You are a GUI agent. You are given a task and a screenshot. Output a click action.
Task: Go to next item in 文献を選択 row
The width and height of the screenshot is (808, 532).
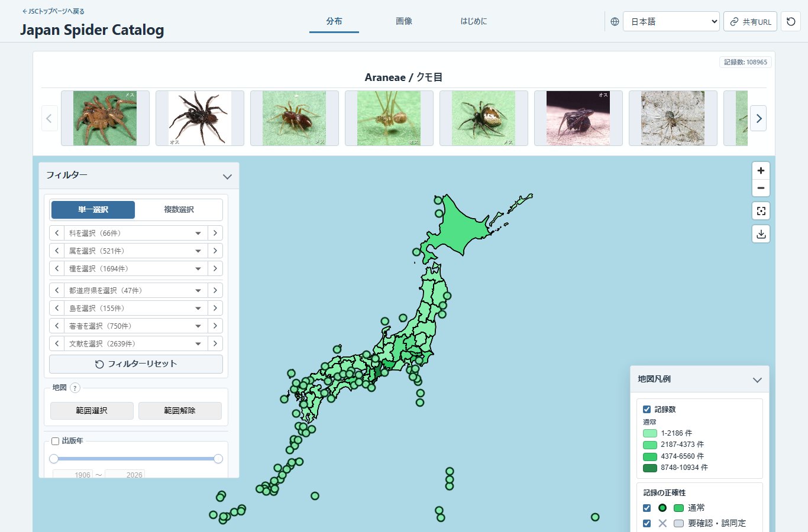[x=215, y=344]
